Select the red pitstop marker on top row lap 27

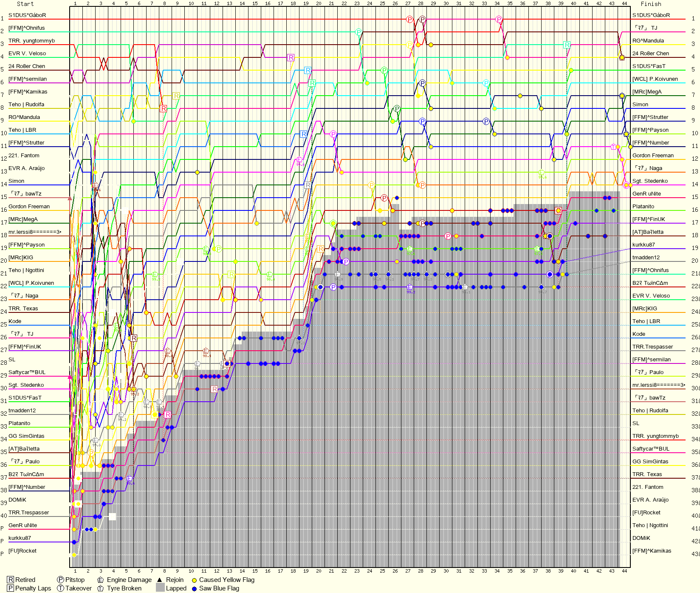click(409, 20)
